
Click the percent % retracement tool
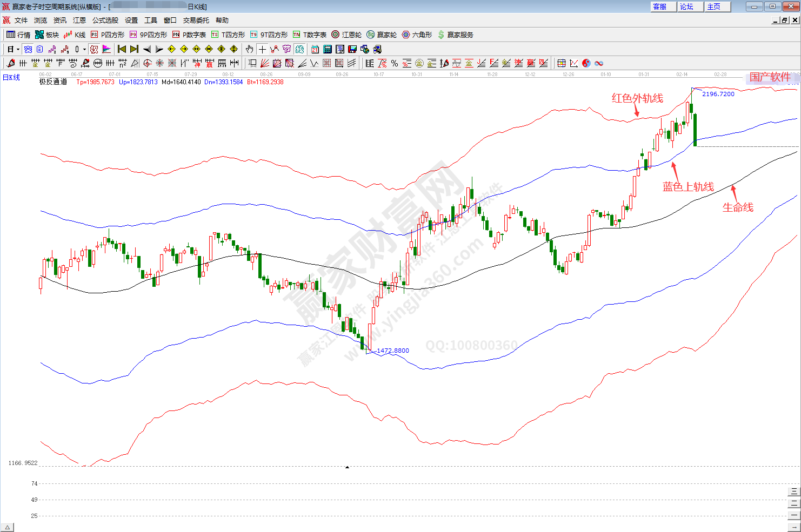tap(395, 63)
